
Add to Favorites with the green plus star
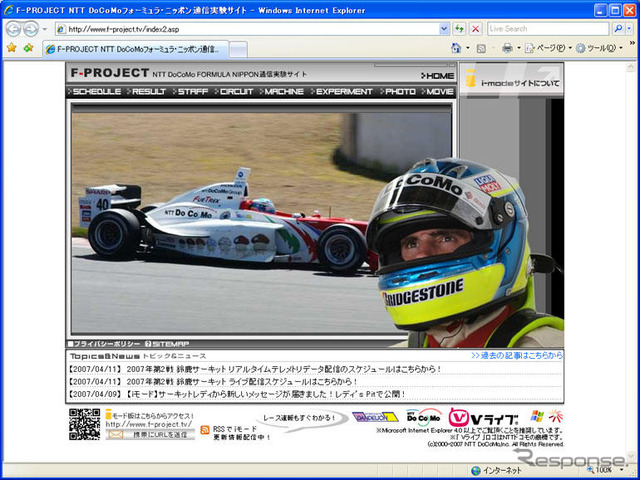coord(28,48)
